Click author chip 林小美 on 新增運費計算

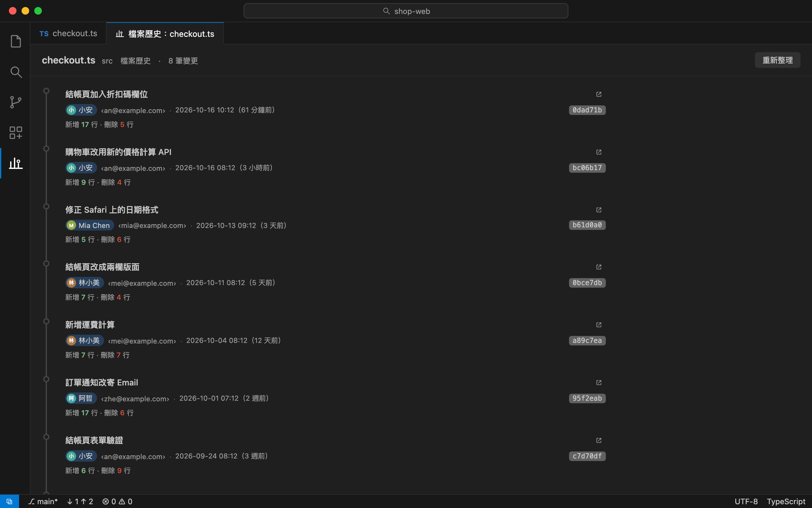[85, 341]
